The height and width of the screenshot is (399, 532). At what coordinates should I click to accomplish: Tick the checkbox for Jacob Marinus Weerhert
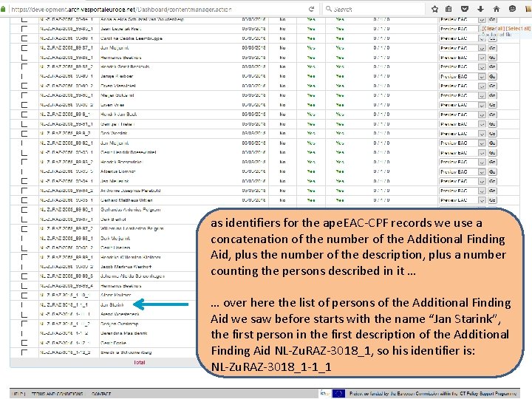(24, 267)
